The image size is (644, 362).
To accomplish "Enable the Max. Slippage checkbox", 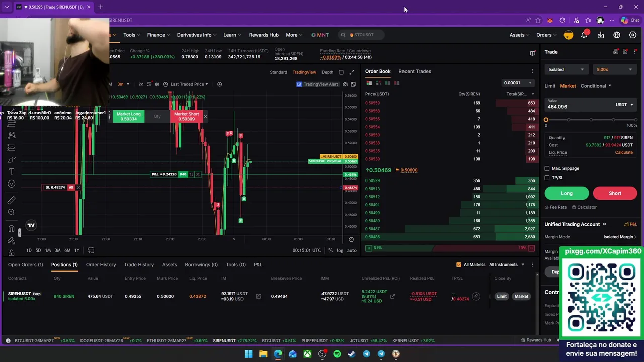I will 547,169.
